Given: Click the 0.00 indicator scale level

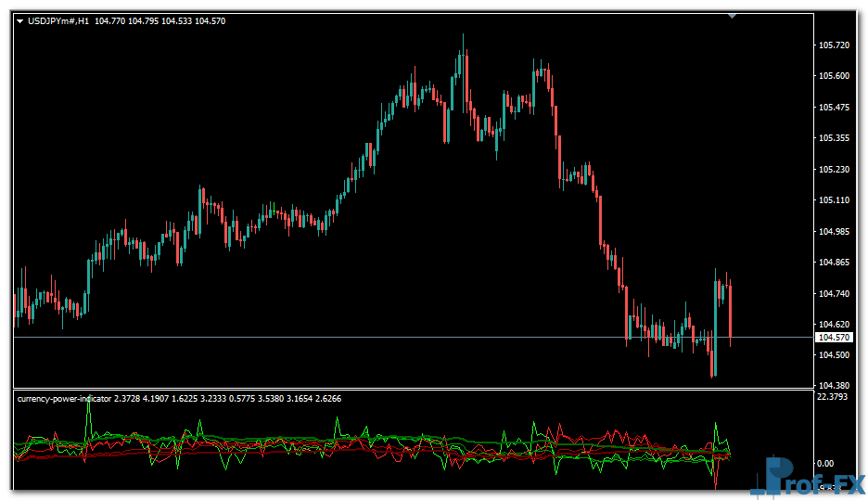Looking at the screenshot, I should pyautogui.click(x=825, y=463).
